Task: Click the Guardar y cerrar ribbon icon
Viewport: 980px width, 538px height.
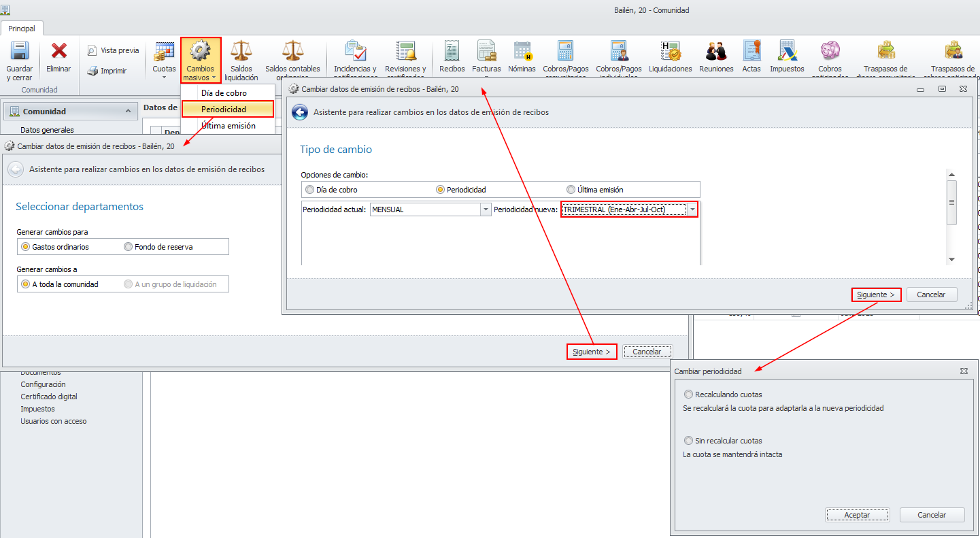Action: [x=19, y=51]
